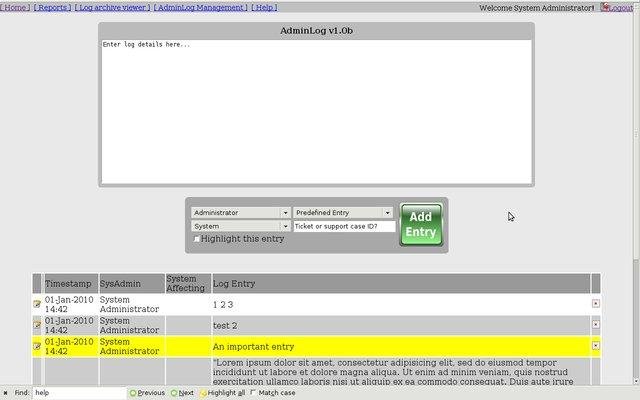Open the System dropdown
The height and width of the screenshot is (400, 640).
pyautogui.click(x=240, y=226)
